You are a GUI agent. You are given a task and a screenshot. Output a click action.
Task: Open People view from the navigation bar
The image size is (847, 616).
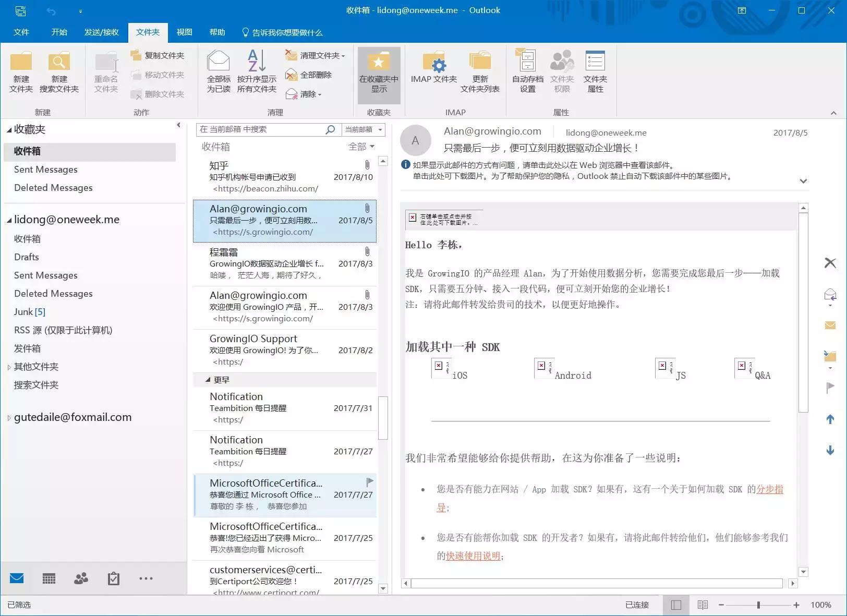pyautogui.click(x=81, y=578)
